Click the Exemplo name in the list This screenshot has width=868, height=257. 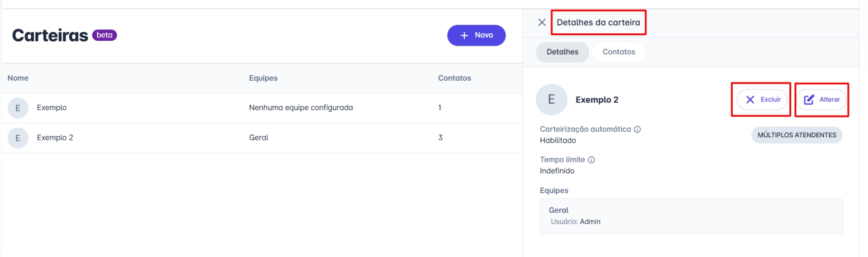tap(52, 108)
